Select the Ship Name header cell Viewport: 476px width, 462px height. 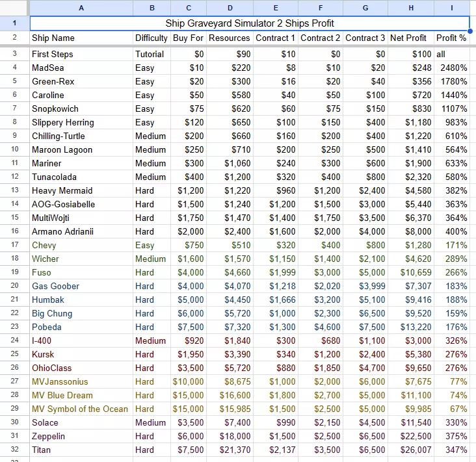53,38
